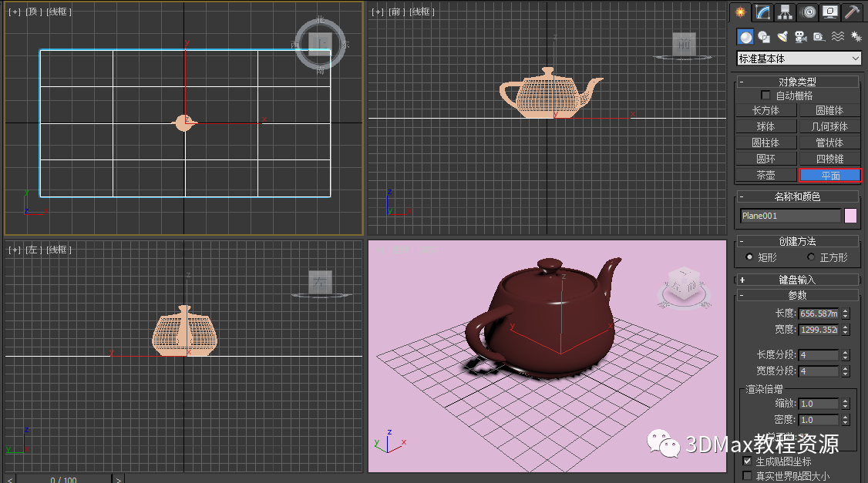Open the 标准基本体 dropdown

click(799, 59)
